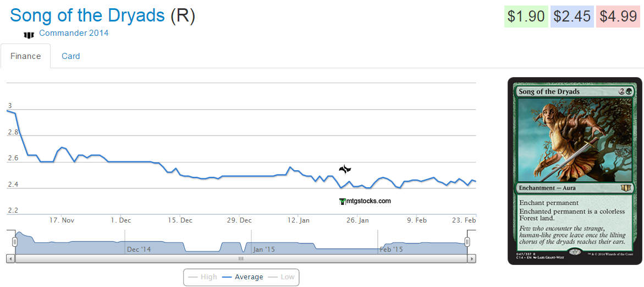Follow the Commander 2014 set link
The width and height of the screenshot is (644, 287).
pos(74,33)
